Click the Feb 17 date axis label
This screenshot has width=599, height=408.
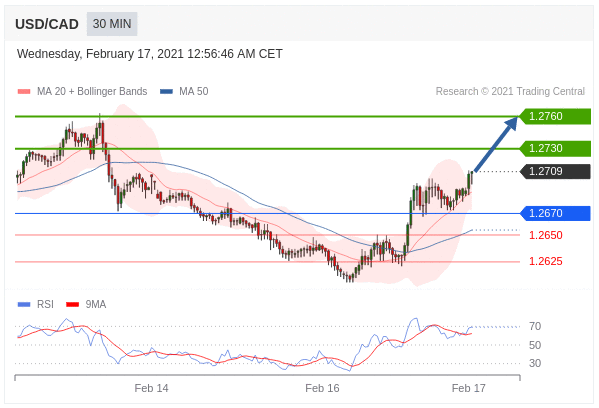[468, 388]
